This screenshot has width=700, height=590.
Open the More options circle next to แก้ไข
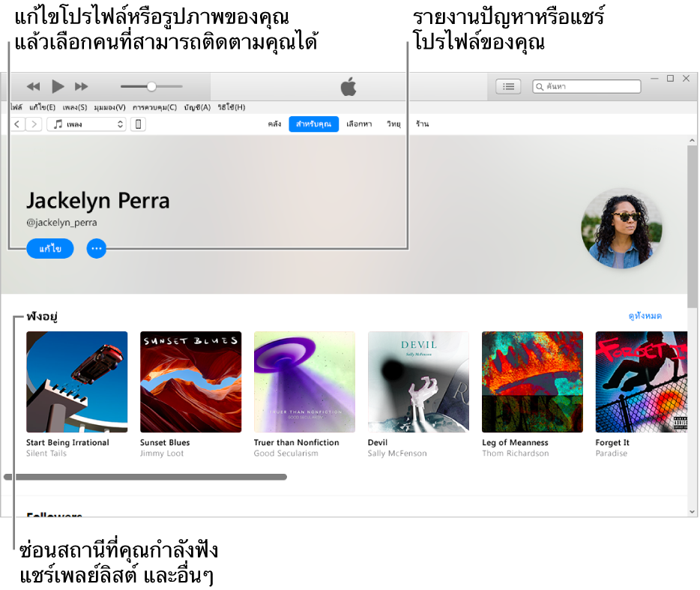tap(96, 248)
